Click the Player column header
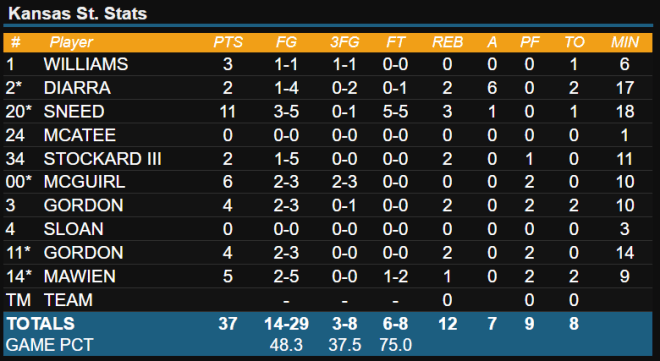Viewport: 660px width, 361px height. click(71, 42)
